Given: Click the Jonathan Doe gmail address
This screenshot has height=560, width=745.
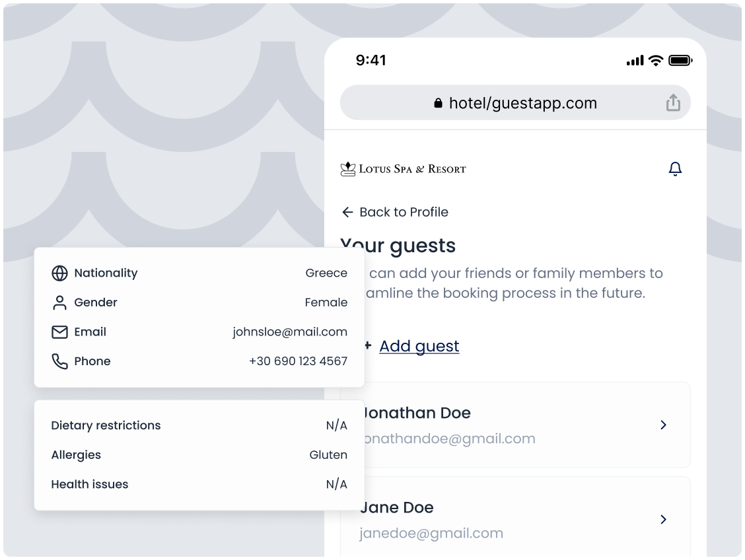Looking at the screenshot, I should pos(450,438).
